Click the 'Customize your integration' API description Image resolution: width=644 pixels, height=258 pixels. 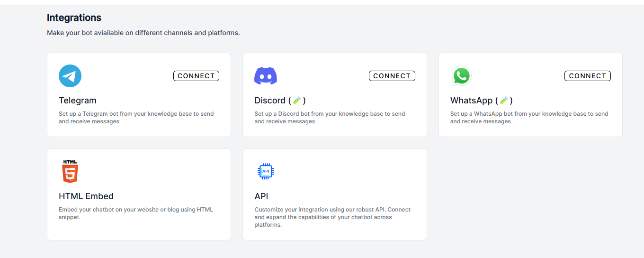(332, 217)
